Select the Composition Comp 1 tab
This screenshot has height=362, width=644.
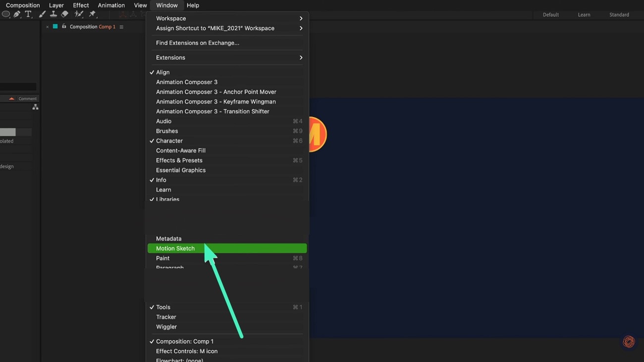(x=92, y=26)
